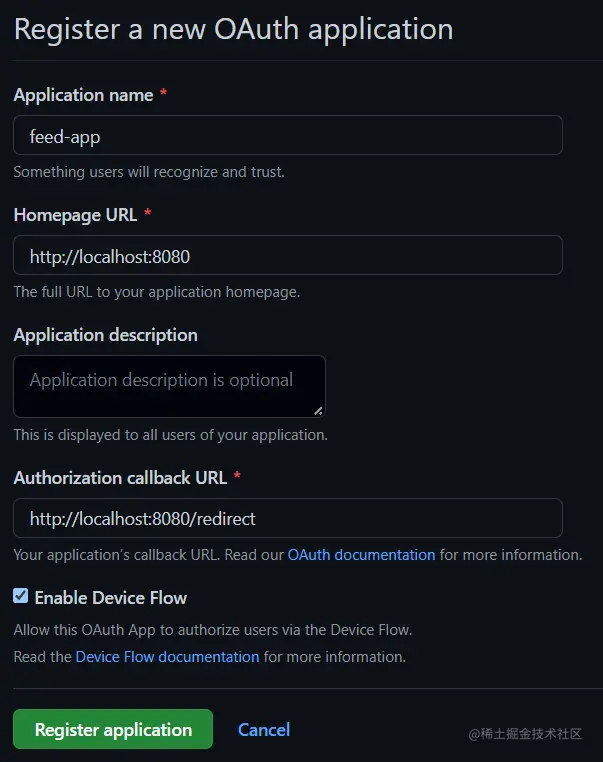The image size is (603, 762).
Task: Click the green Register application button
Action: (x=113, y=729)
